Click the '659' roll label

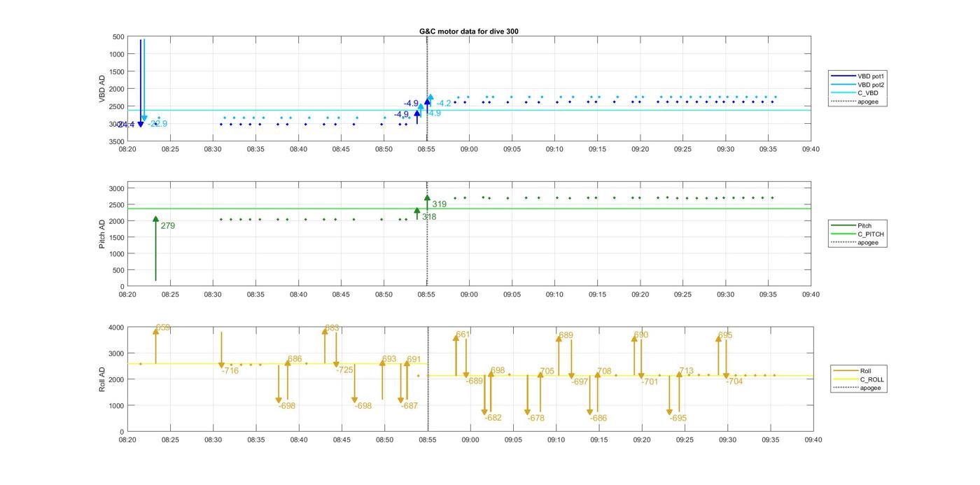[x=163, y=328]
